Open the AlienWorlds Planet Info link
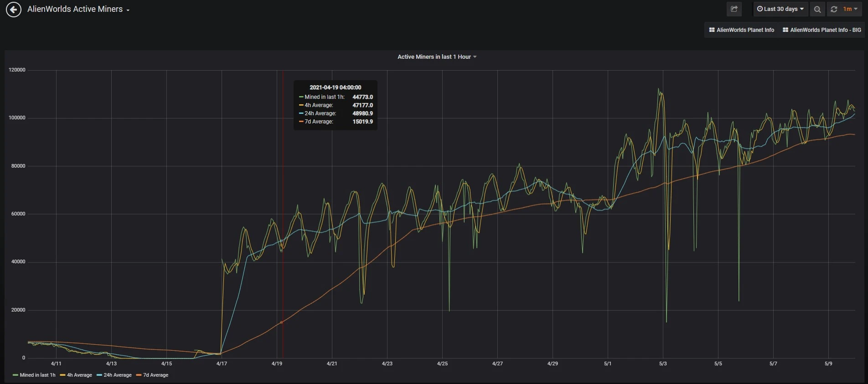 741,30
